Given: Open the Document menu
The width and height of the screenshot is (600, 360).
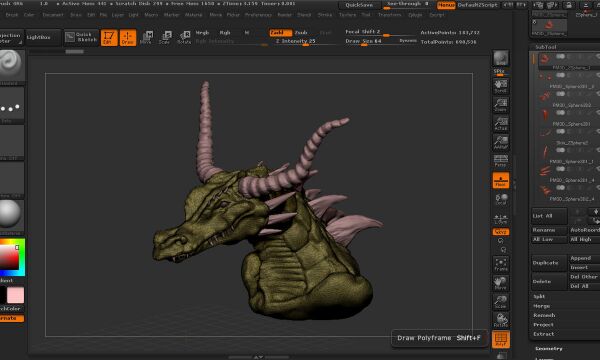Looking at the screenshot, I should coord(53,15).
